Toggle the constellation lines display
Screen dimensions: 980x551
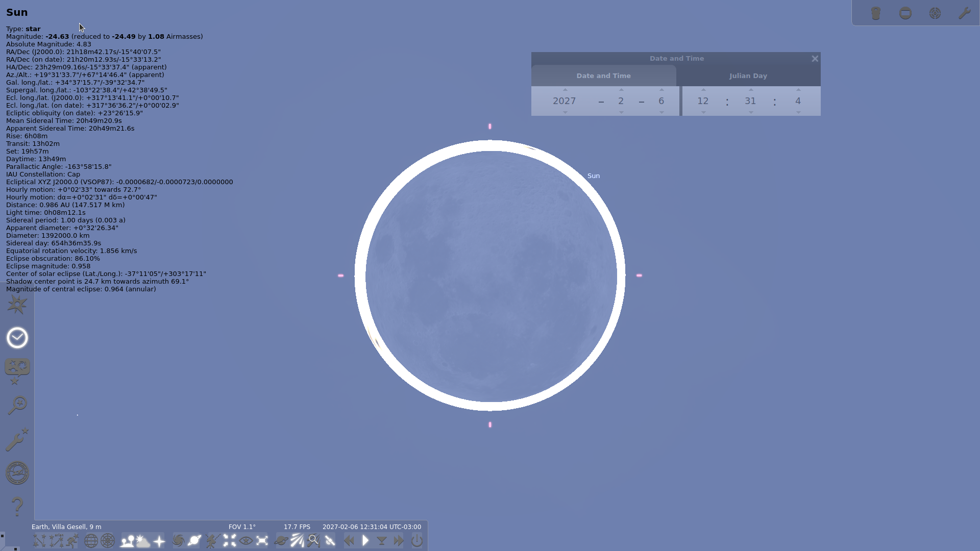[39, 541]
